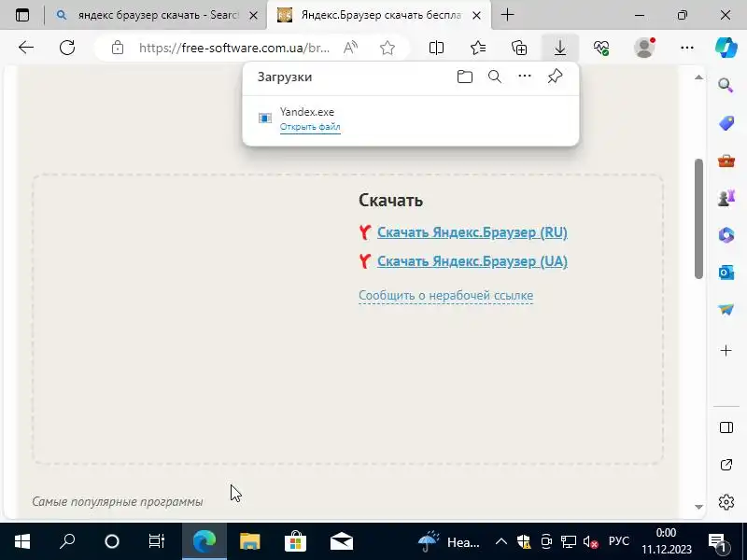Open sidebar Outlook icon
747x560 pixels.
726,273
